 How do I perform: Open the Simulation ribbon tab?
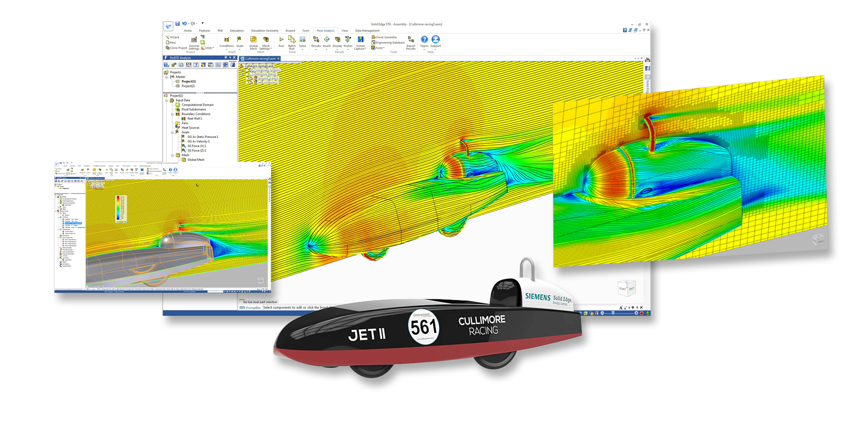[237, 30]
